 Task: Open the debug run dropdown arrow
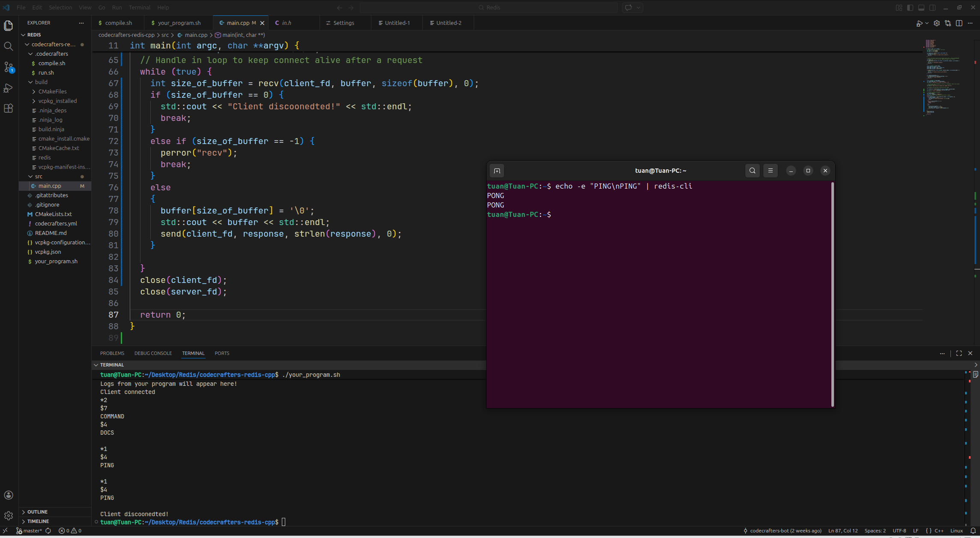(x=927, y=23)
